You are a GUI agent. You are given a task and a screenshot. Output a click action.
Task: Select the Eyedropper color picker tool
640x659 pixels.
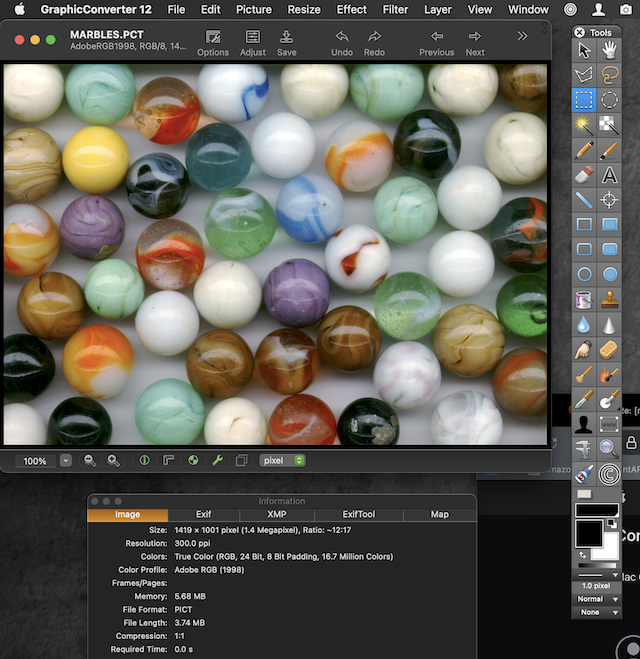(583, 397)
